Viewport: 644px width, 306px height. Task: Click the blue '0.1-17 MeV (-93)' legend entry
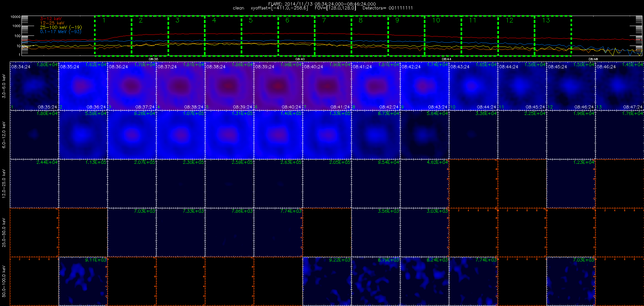coord(60,32)
